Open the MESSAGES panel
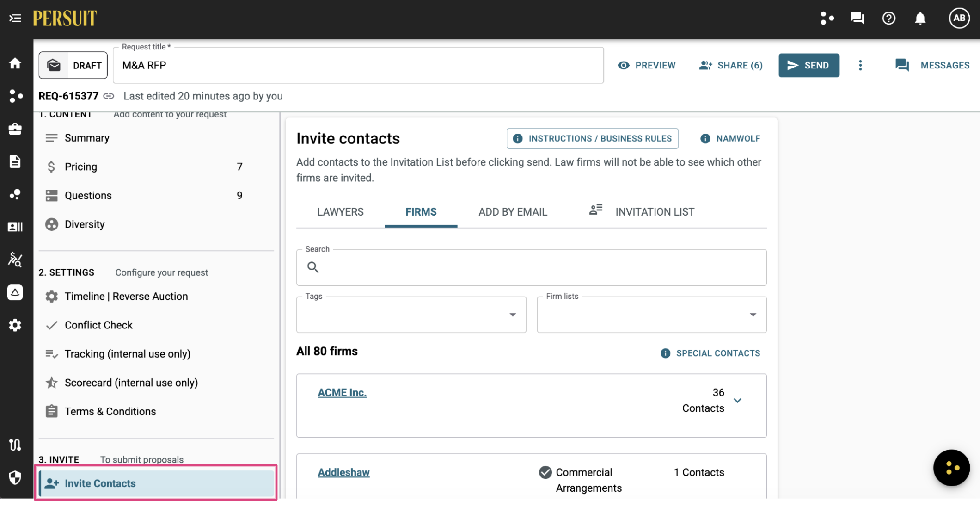Screen dimensions: 980x507 pos(932,65)
